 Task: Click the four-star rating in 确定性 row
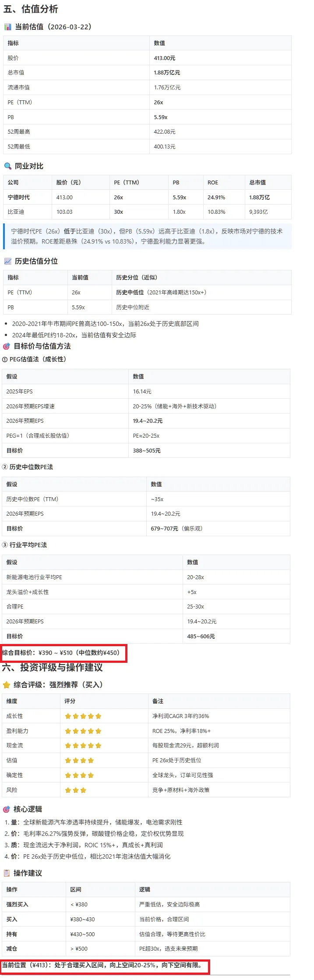tap(79, 775)
